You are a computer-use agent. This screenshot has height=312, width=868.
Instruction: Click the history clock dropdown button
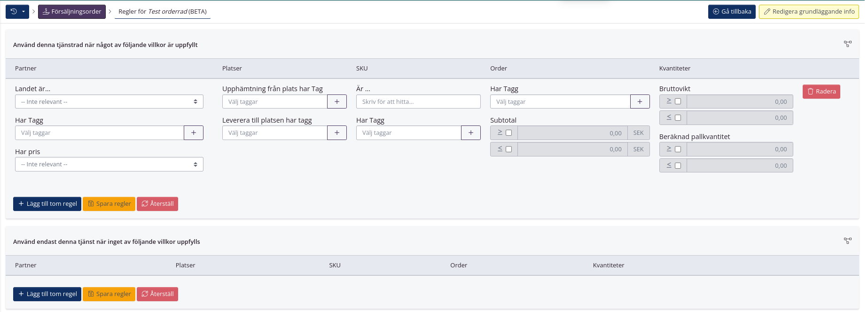(17, 12)
